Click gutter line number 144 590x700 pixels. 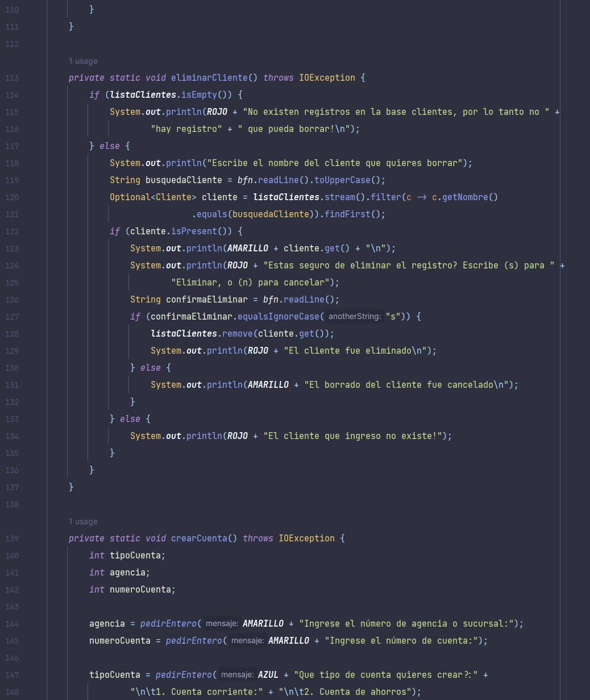coord(12,624)
